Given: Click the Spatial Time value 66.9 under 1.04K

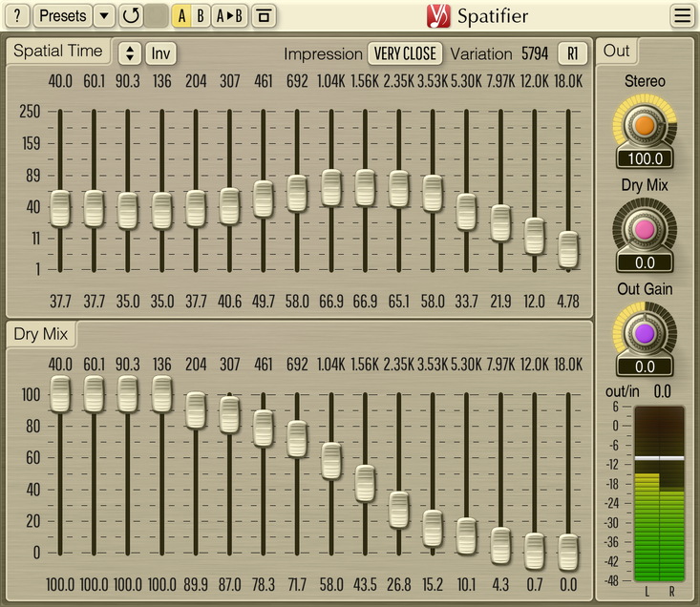Looking at the screenshot, I should (331, 302).
